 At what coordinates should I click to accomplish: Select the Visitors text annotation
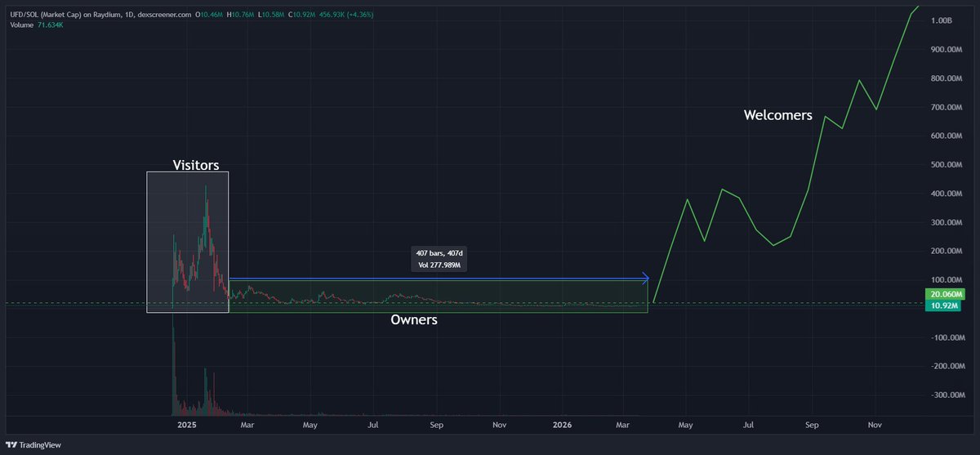196,164
